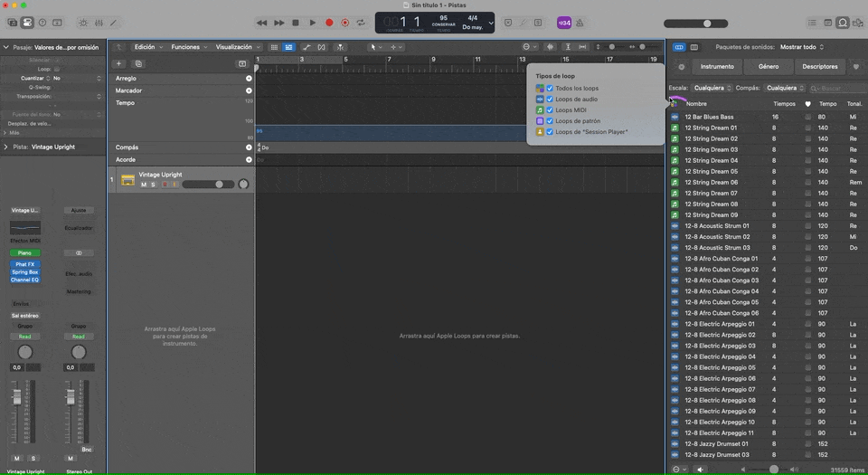Switch loop browser to button view
868x475 pixels.
[679, 47]
